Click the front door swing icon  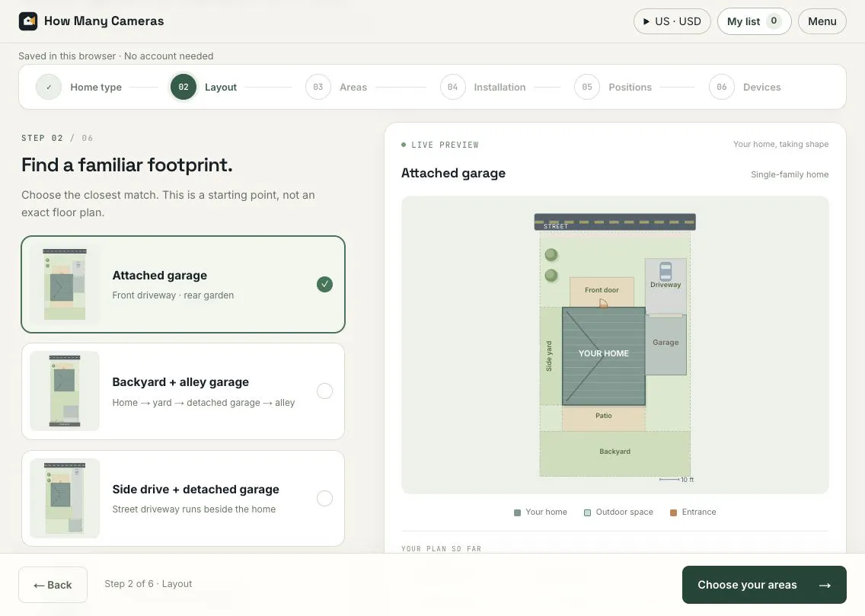click(x=603, y=303)
